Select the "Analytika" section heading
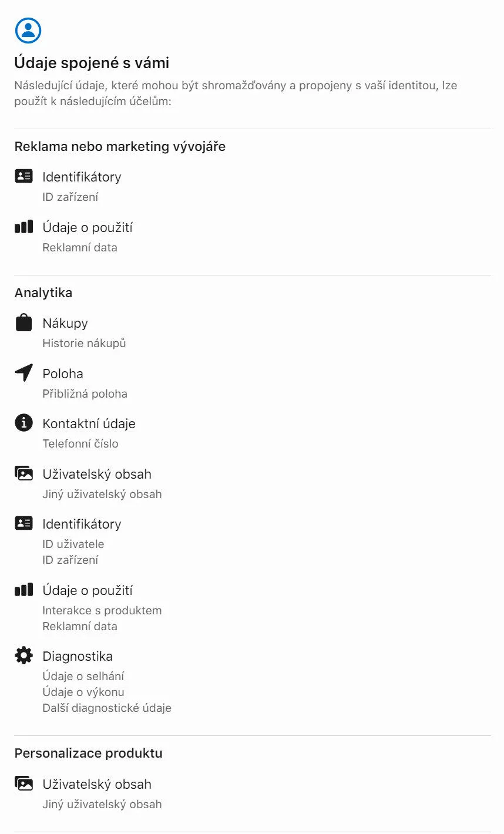Viewport: 504px width, 834px height. coord(43,292)
